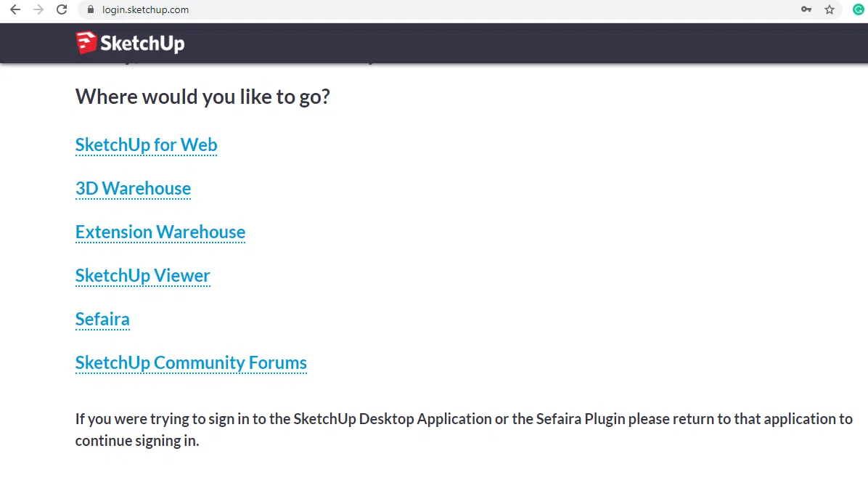This screenshot has width=868, height=496.
Task: Click the padlock icon in the address bar
Action: point(91,9)
